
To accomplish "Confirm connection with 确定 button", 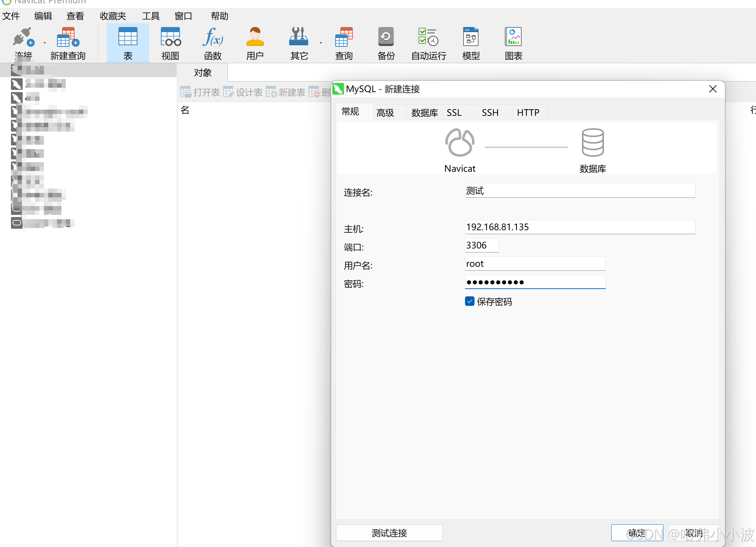I will point(637,533).
